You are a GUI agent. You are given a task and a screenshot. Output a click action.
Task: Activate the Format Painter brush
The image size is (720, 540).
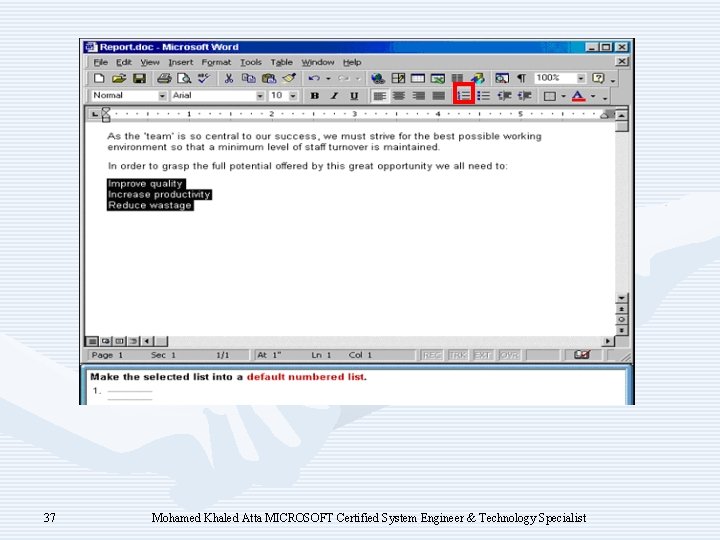(x=289, y=79)
